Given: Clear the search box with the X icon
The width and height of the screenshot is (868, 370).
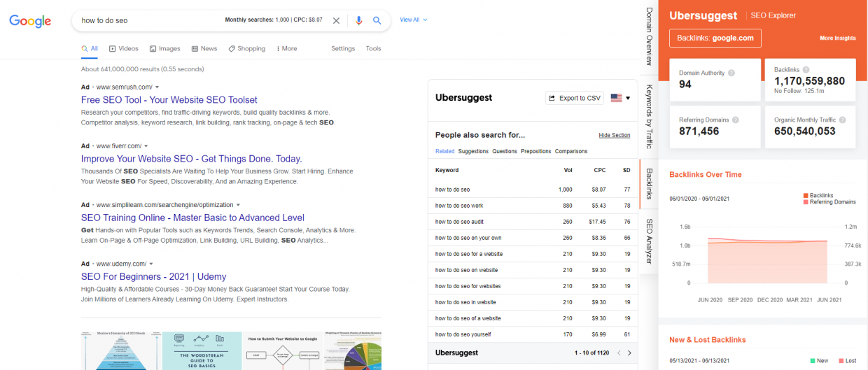Looking at the screenshot, I should [x=336, y=20].
